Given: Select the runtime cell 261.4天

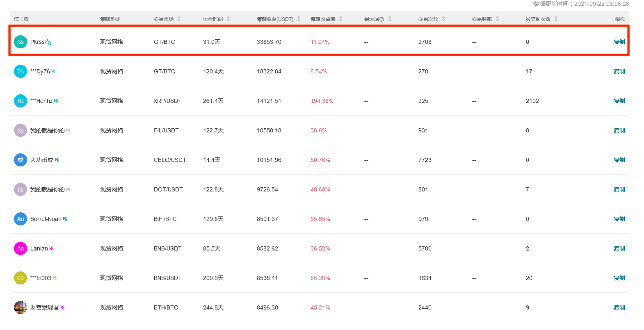Looking at the screenshot, I should pos(213,101).
